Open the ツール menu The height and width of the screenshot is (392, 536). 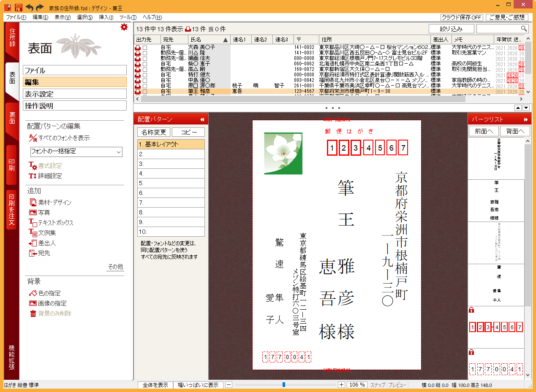click(128, 17)
